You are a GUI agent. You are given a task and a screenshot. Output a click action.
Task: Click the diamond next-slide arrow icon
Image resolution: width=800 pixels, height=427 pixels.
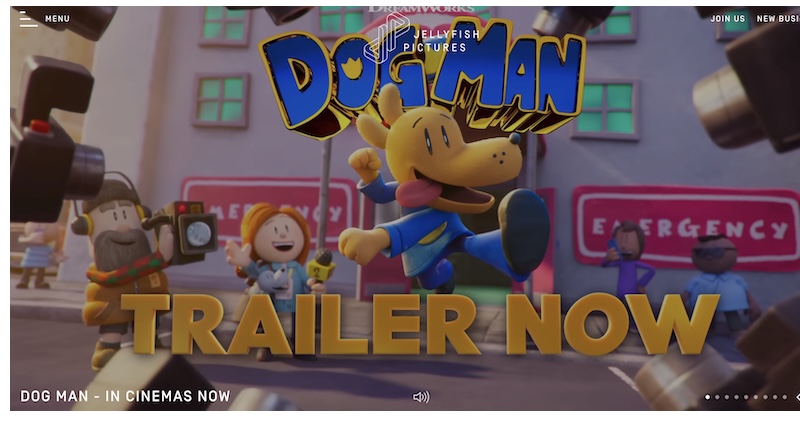point(797,397)
